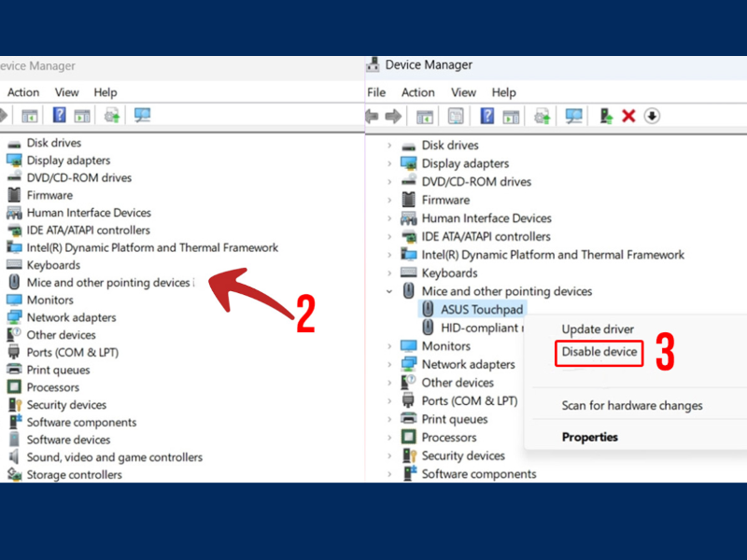Select Disable device in the context menu

coord(599,353)
